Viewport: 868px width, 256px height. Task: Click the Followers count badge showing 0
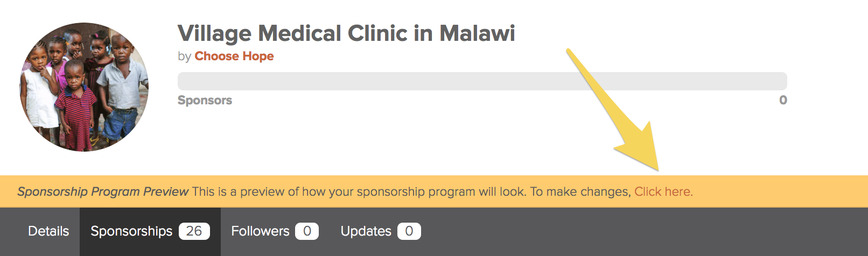click(307, 231)
